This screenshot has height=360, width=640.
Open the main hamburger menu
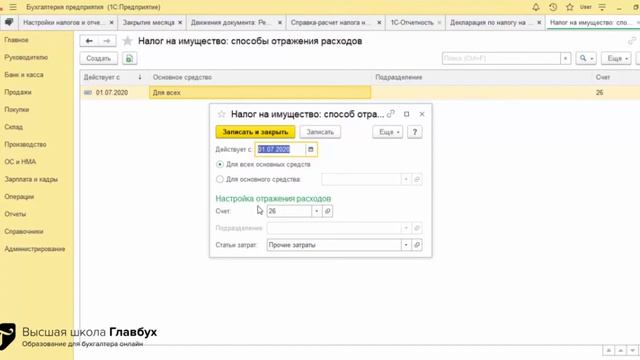click(13, 7)
